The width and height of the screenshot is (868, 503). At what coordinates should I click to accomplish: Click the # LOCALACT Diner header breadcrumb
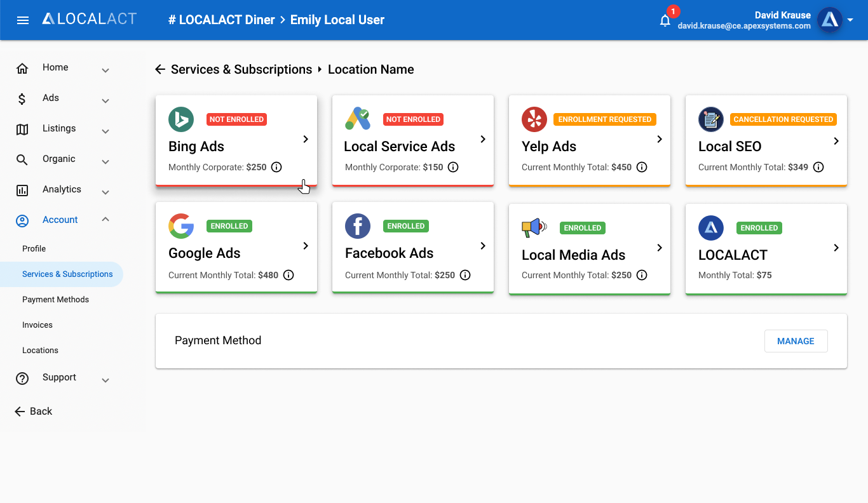[221, 20]
